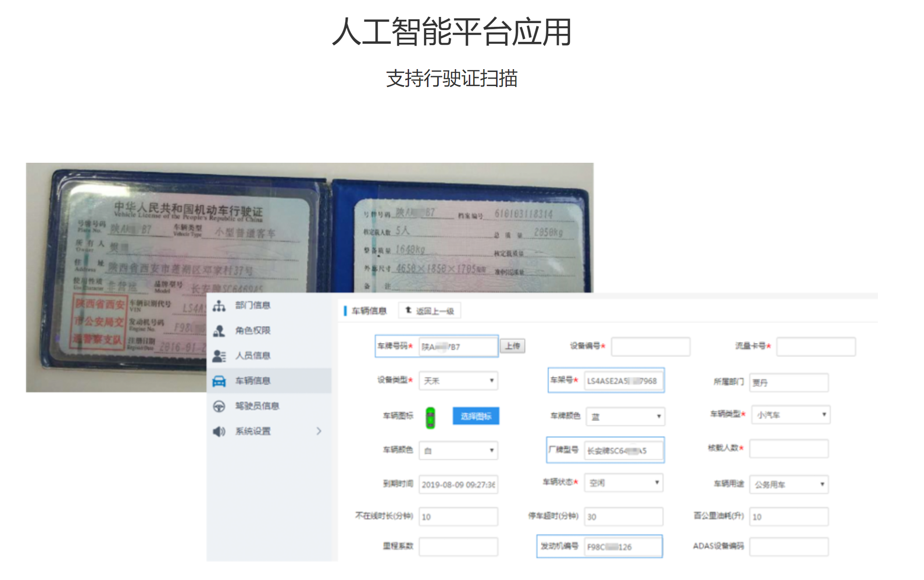This screenshot has width=924, height=580.
Task: Select 驾驶员信息 in the sidebar menu
Action: click(x=257, y=406)
